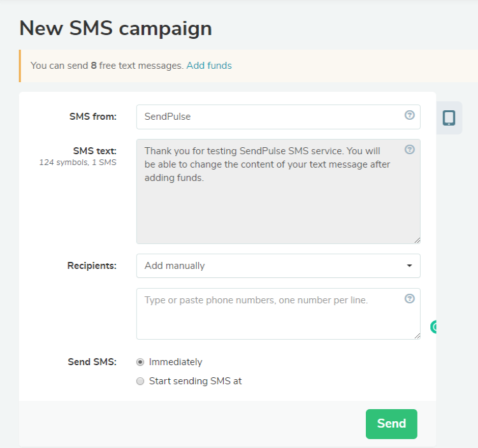The image size is (478, 448).
Task: Click inside the grey SMS text message area
Action: point(278,204)
